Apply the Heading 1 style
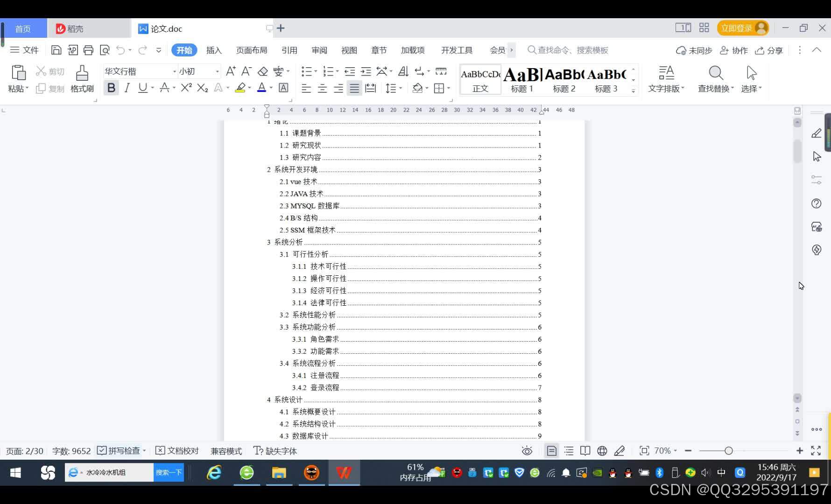Image resolution: width=831 pixels, height=504 pixels. [522, 80]
